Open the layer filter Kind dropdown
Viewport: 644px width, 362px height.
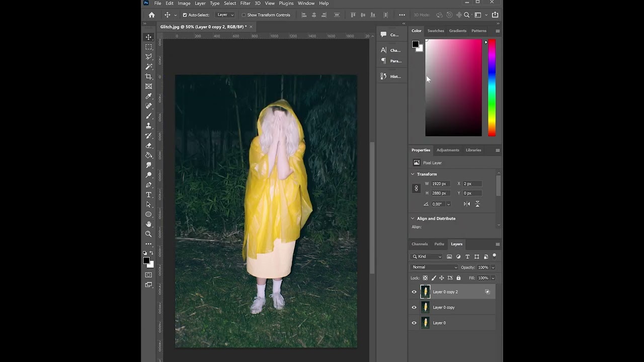coord(427,256)
